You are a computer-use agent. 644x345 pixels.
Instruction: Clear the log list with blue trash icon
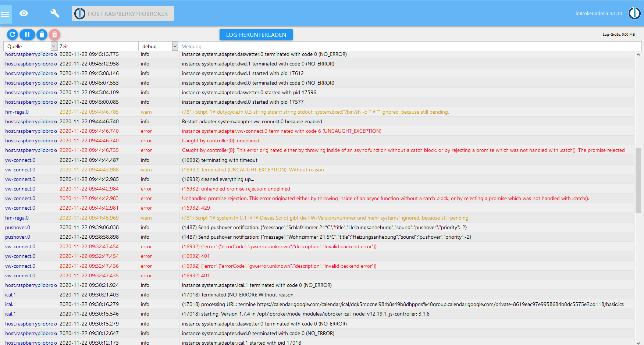point(42,35)
